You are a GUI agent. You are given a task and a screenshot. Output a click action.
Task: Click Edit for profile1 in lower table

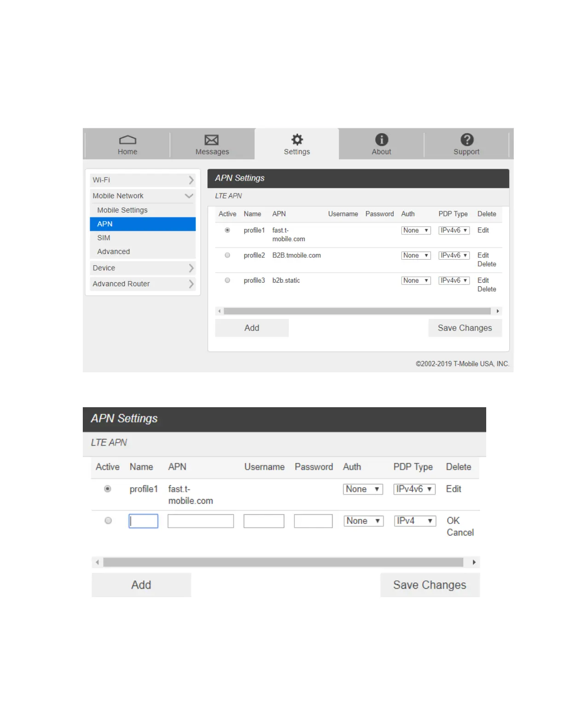click(454, 489)
